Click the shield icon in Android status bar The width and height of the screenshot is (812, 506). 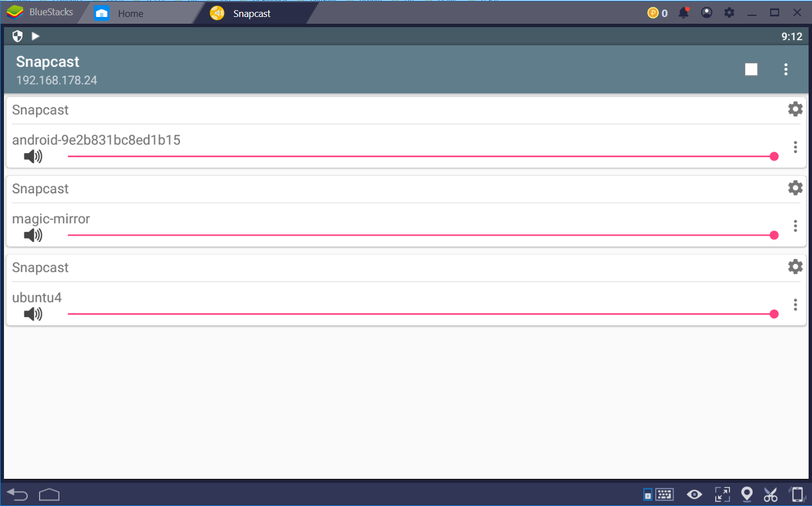18,36
